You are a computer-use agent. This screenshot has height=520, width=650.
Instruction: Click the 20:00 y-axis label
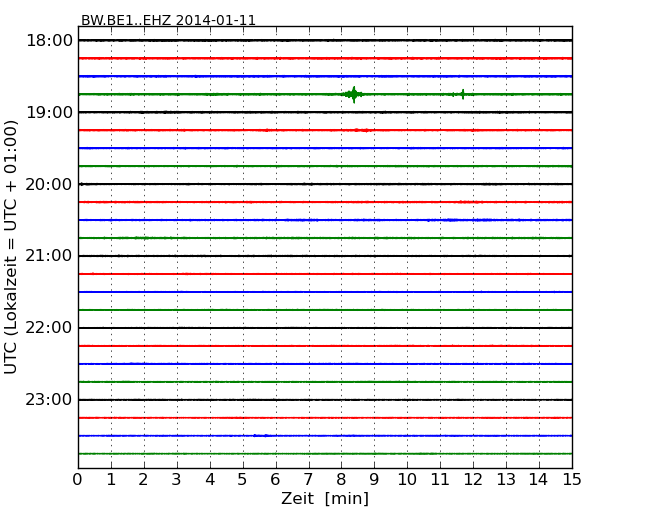(49, 184)
